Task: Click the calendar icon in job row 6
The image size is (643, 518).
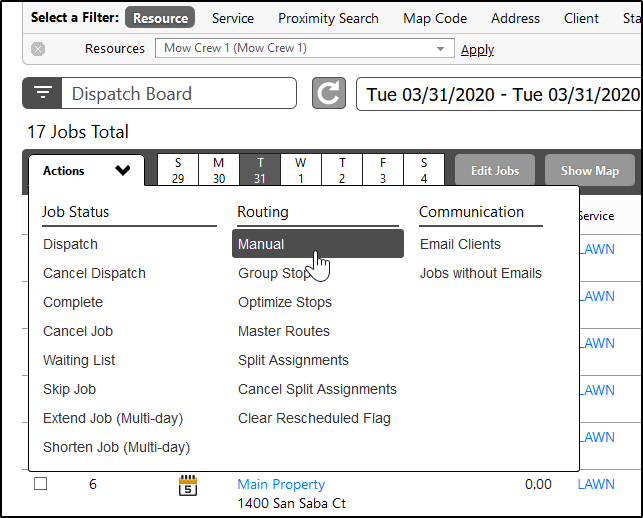Action: [x=187, y=486]
